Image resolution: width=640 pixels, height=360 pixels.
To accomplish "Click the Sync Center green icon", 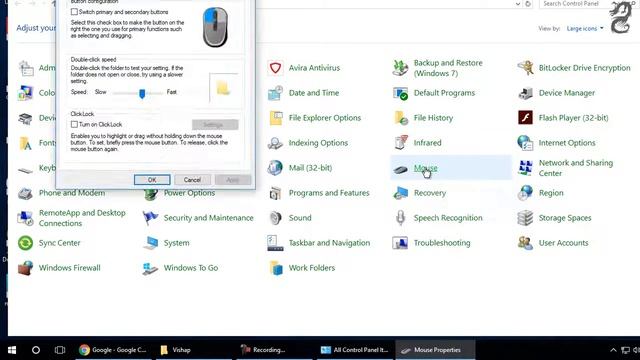I will click(25, 243).
